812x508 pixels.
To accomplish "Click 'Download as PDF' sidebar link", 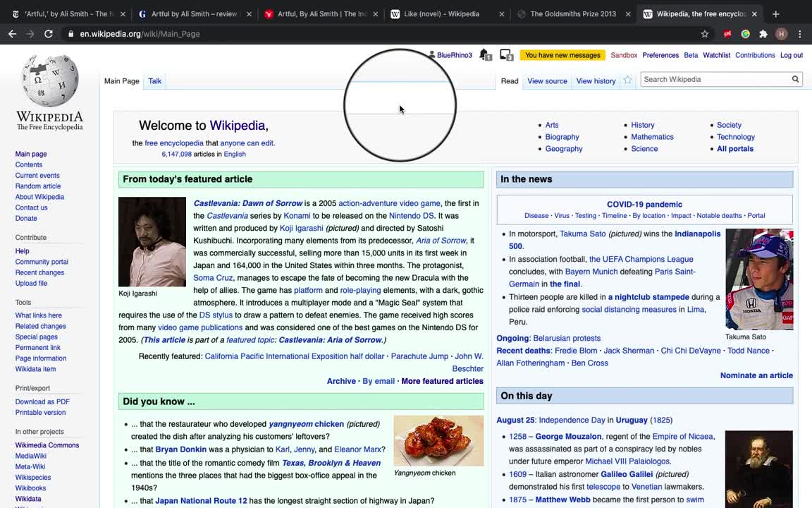I will click(x=42, y=401).
